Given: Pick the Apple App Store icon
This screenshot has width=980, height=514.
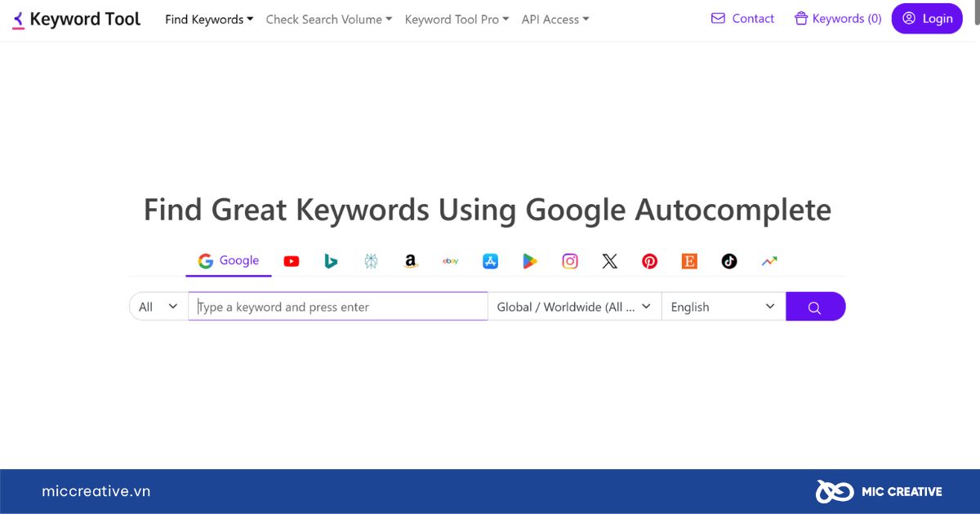Looking at the screenshot, I should [x=490, y=261].
